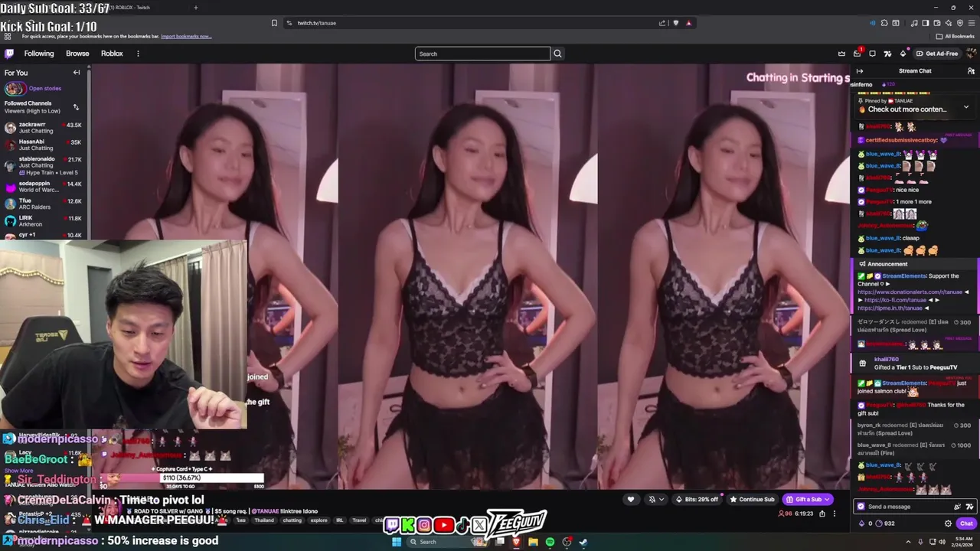The height and width of the screenshot is (551, 980).
Task: Change Followed Channels sort order
Action: point(76,107)
